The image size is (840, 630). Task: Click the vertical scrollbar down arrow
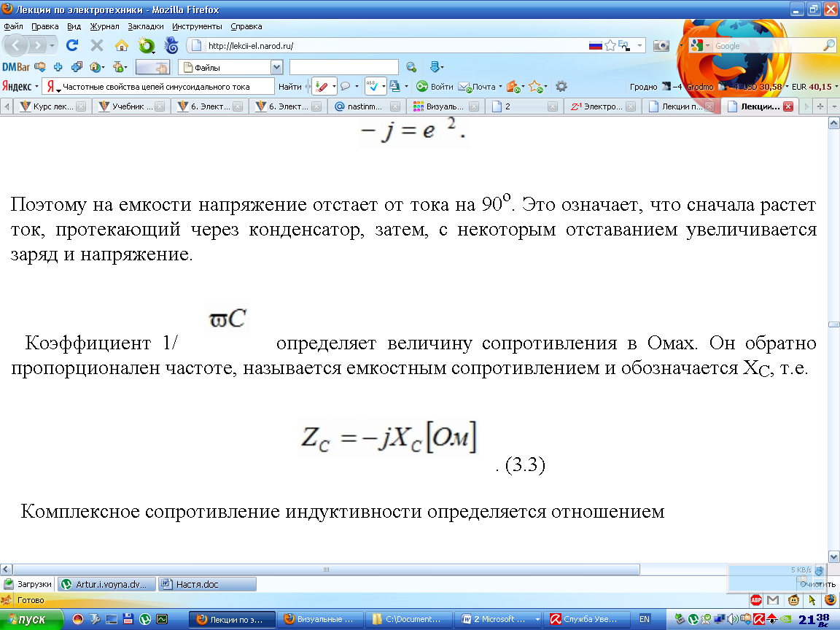[x=833, y=557]
